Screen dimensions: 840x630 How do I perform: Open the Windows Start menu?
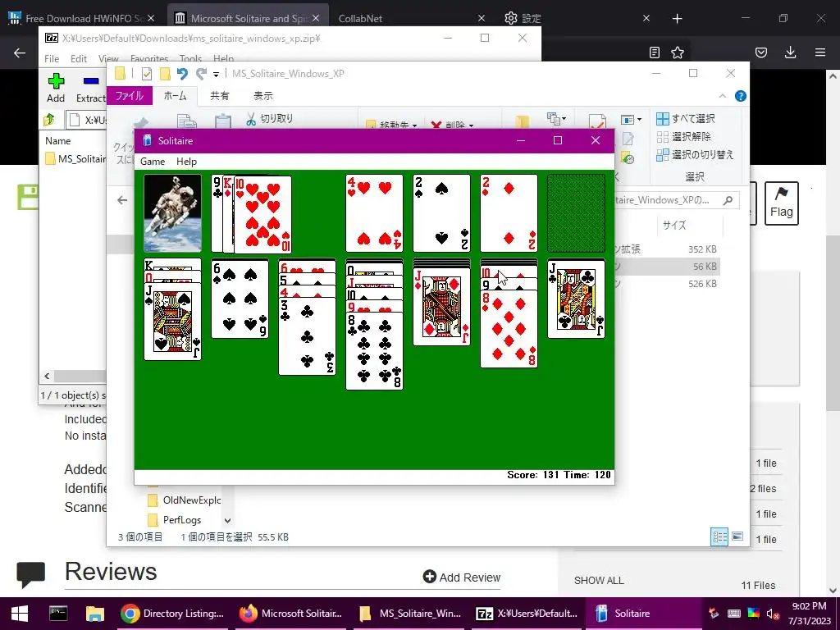(x=20, y=614)
